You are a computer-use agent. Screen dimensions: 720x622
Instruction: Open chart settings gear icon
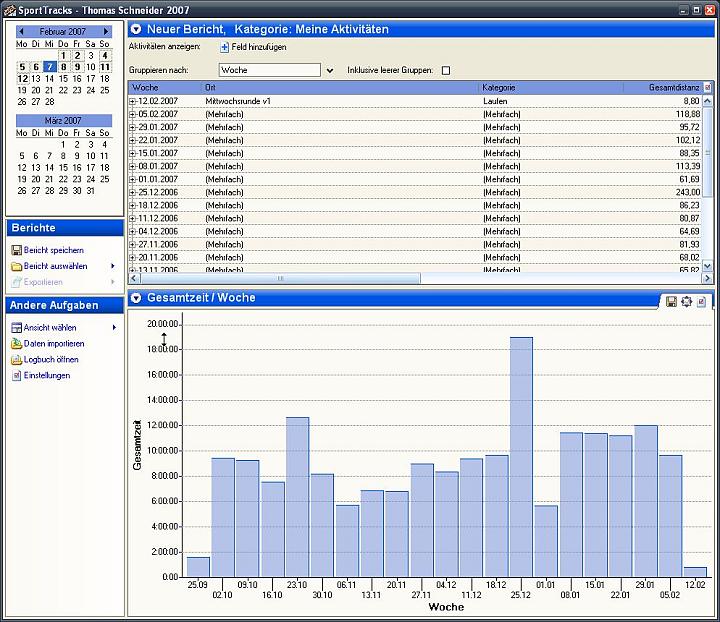tap(686, 301)
